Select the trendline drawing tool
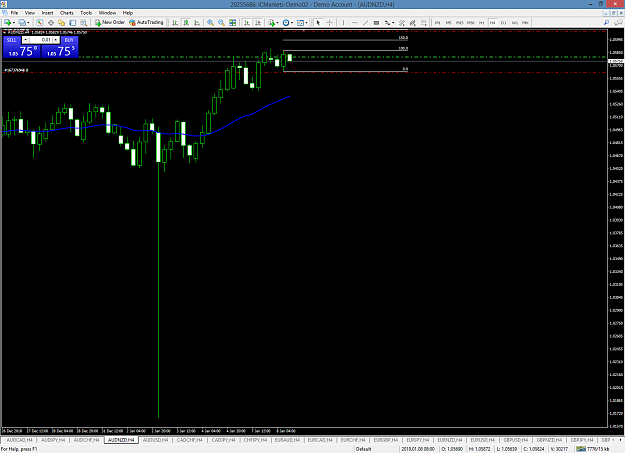 click(x=365, y=23)
